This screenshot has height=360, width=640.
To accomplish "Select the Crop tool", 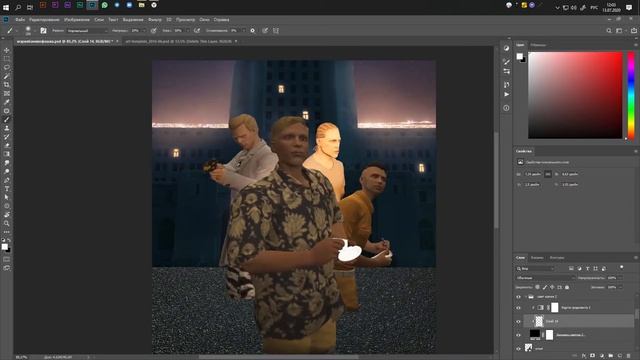I will [x=7, y=84].
